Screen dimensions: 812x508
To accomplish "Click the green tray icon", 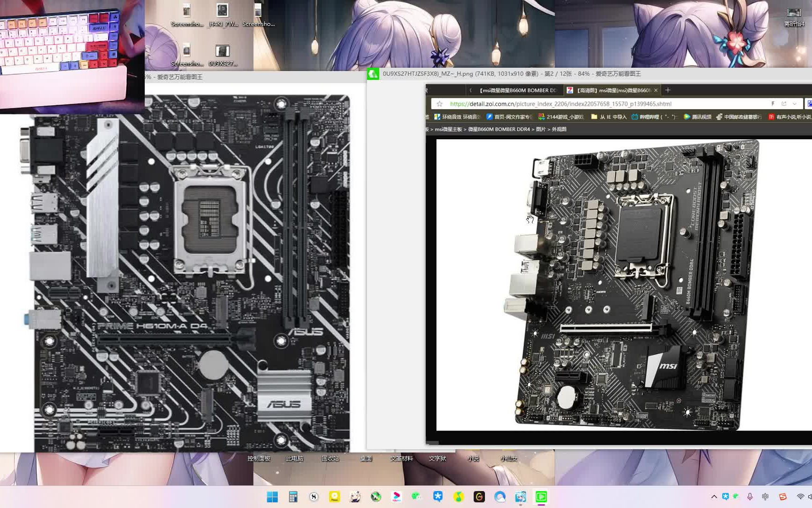I will (736, 496).
